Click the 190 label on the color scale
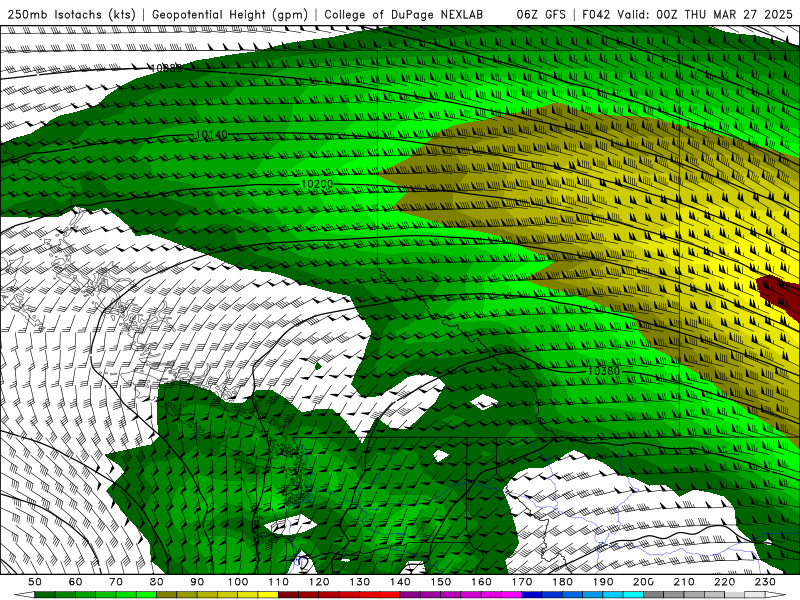The image size is (800, 600). [x=603, y=582]
